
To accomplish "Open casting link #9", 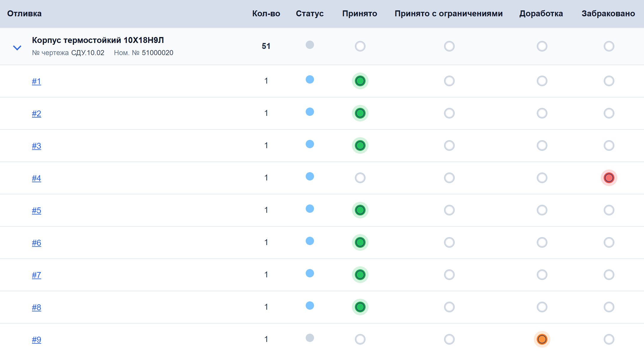I will (36, 340).
